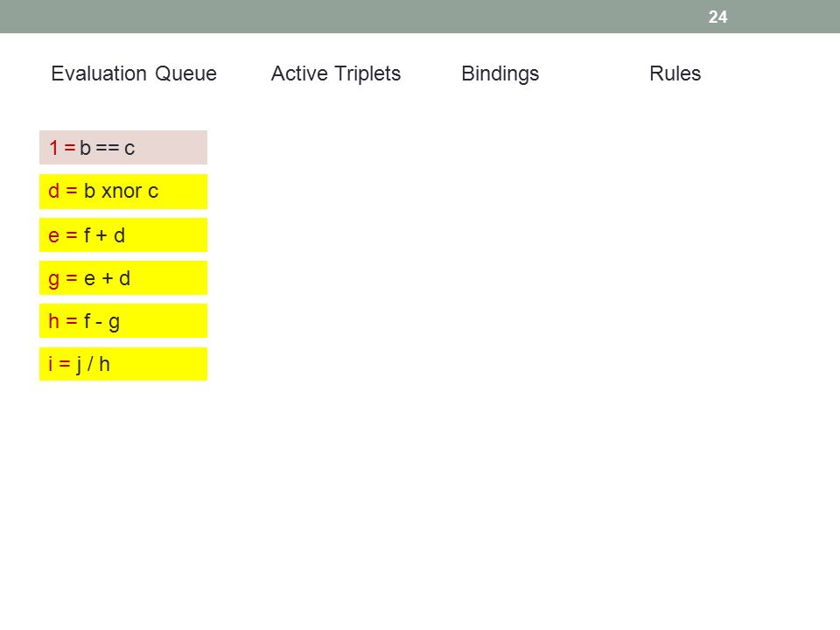Click the red 'g =' text
The image size is (840, 630).
[x=63, y=279]
